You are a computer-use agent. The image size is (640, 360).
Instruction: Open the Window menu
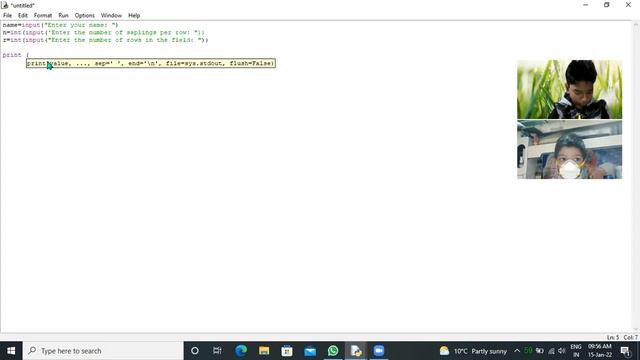coord(111,16)
